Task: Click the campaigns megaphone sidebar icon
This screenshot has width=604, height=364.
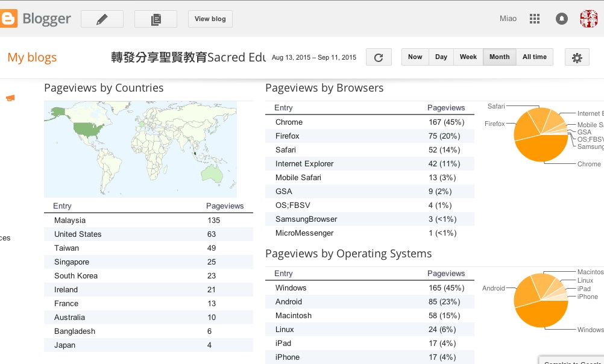Action: 10,98
